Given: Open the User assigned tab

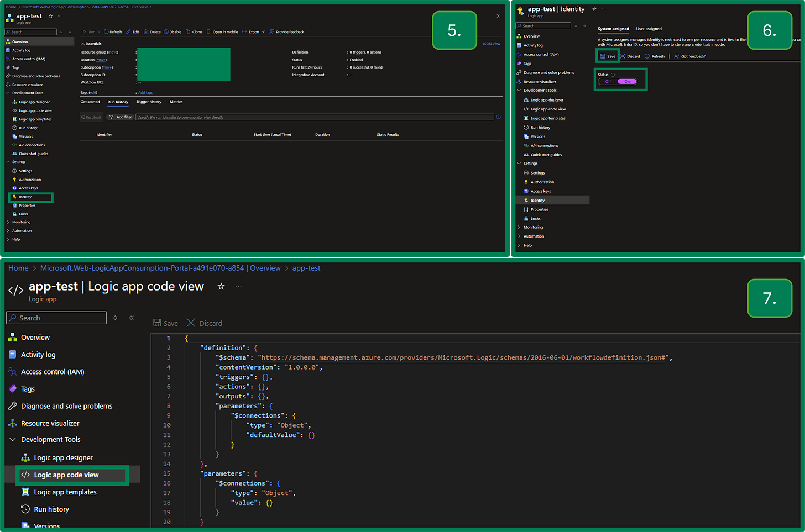Looking at the screenshot, I should (x=649, y=29).
